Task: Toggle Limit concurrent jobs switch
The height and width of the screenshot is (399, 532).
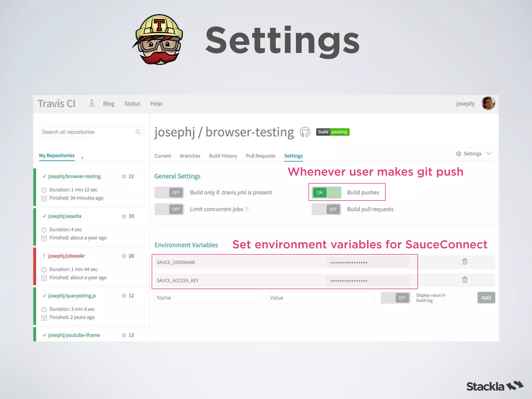Action: point(169,209)
